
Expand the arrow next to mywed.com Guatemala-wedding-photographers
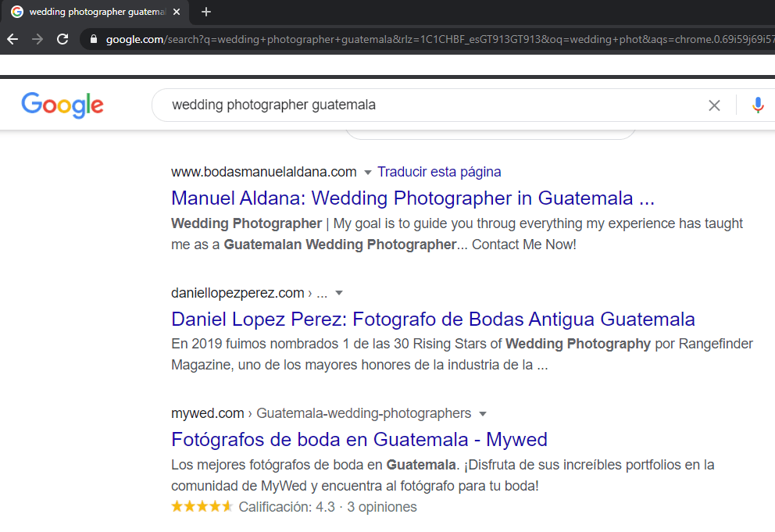coord(483,414)
